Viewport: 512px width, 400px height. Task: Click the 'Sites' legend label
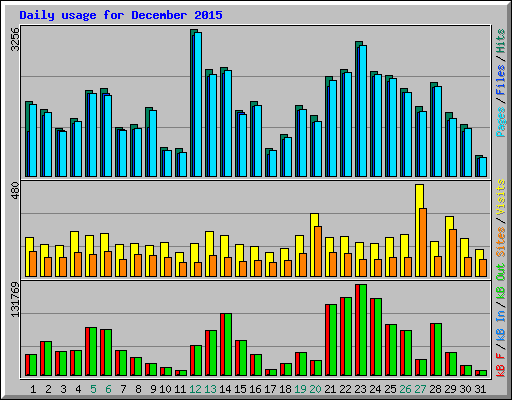pyautogui.click(x=501, y=242)
